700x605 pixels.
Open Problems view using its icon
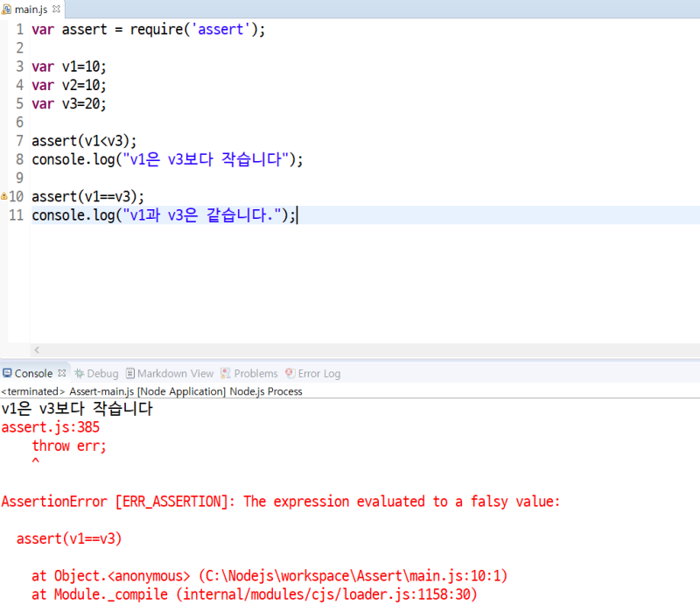(224, 373)
